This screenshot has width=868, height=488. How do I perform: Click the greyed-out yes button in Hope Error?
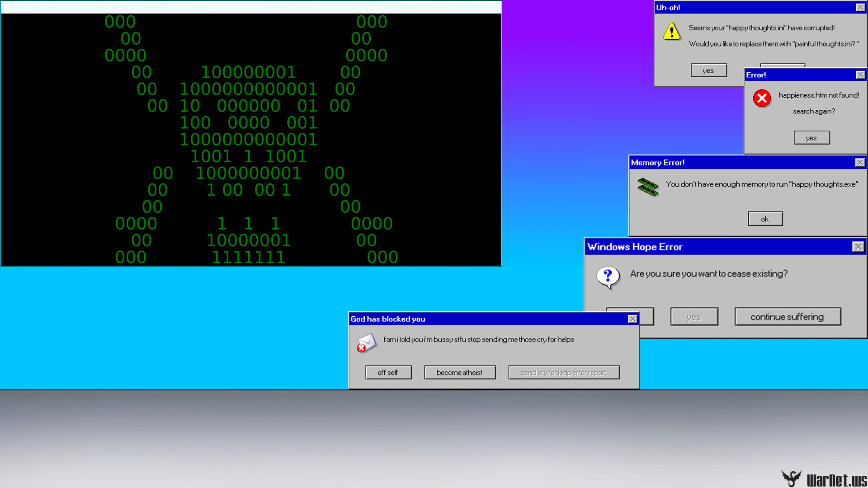(x=694, y=317)
